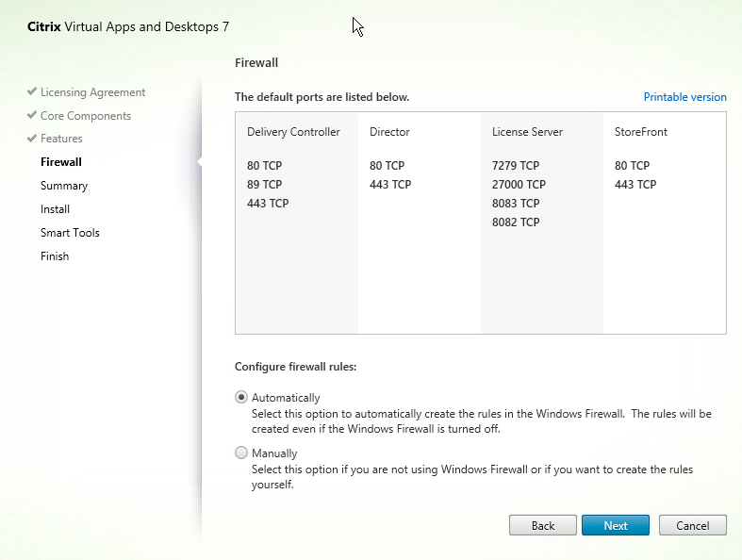
Task: Cancel the installation wizard
Action: tap(692, 525)
